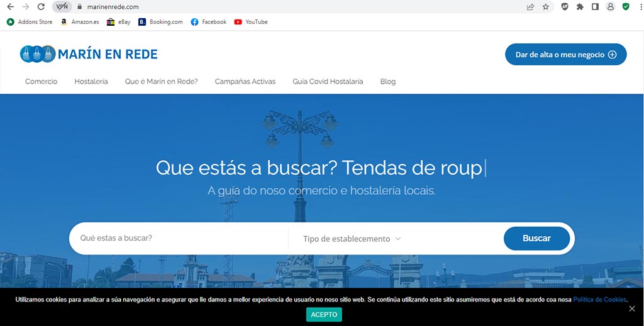The width and height of the screenshot is (644, 326).
Task: Reload the page with the refresh icon
Action: coord(41,7)
